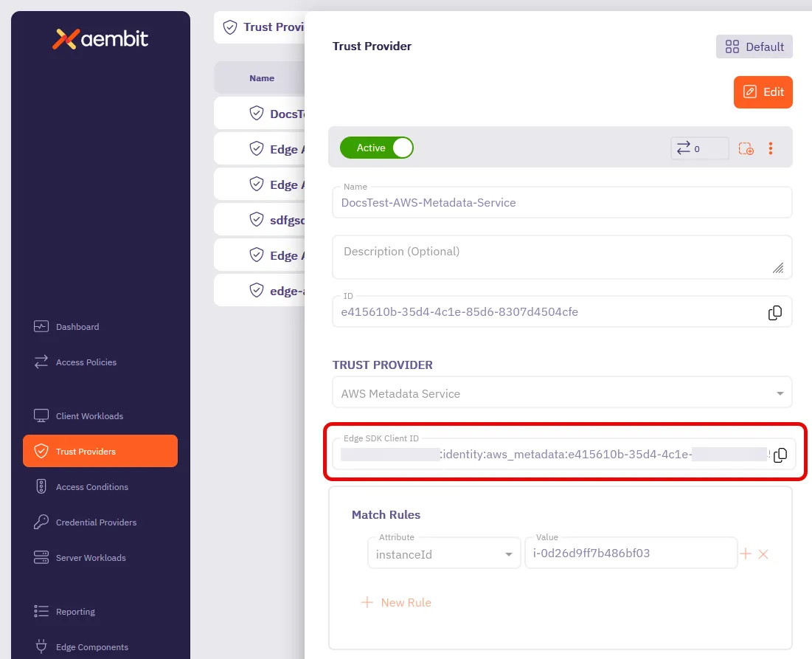Image resolution: width=812 pixels, height=659 pixels.
Task: Open the kebab menu on the provider card
Action: [x=770, y=148]
